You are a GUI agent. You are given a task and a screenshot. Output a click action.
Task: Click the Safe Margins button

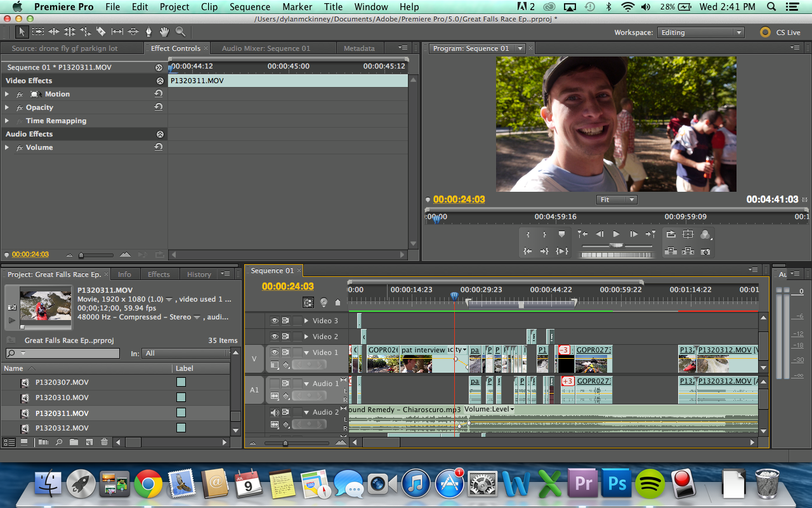[x=688, y=234]
